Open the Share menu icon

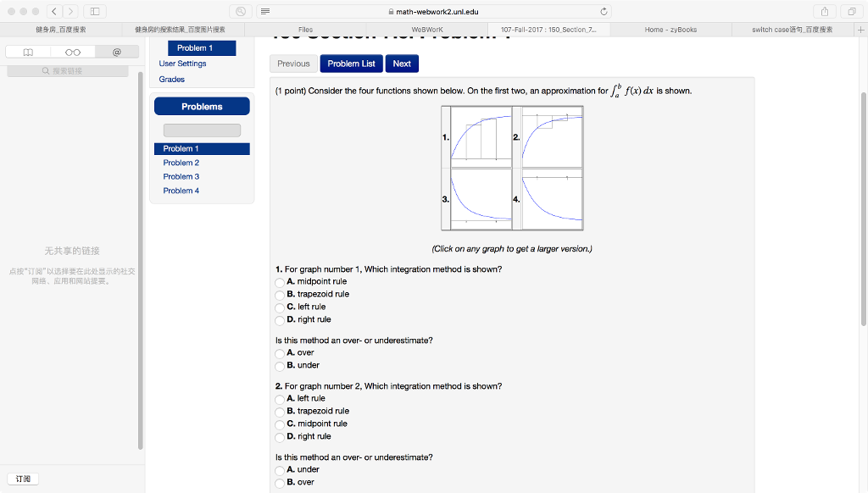(823, 12)
